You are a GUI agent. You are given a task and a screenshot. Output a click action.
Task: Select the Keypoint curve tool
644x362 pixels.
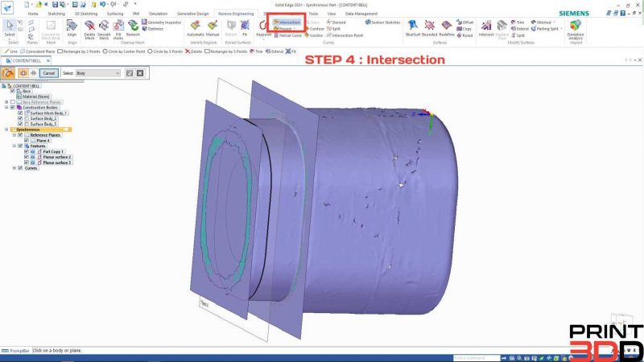tap(263, 28)
